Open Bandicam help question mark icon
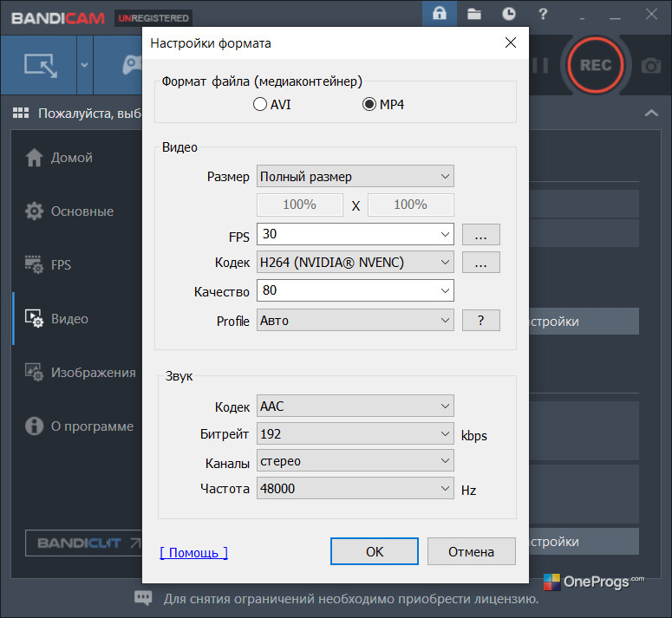Viewport: 672px width, 618px height. [x=543, y=14]
